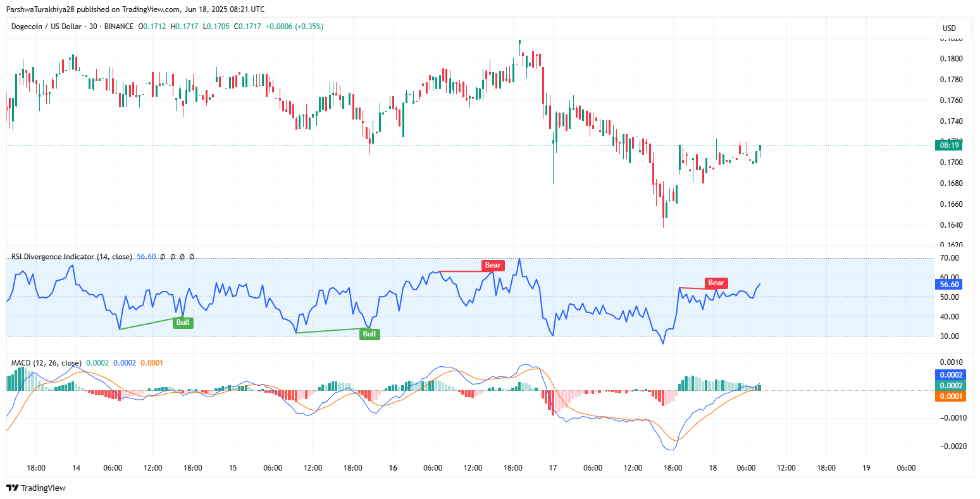The image size is (980, 499).
Task: Select the blue 56.60 RSI value tag
Action: click(x=949, y=285)
